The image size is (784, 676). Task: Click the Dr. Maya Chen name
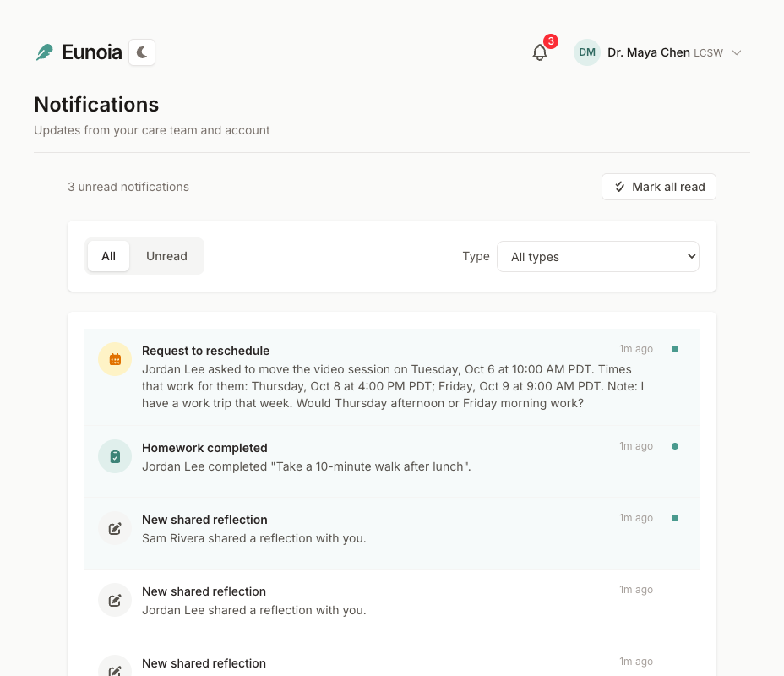click(649, 52)
